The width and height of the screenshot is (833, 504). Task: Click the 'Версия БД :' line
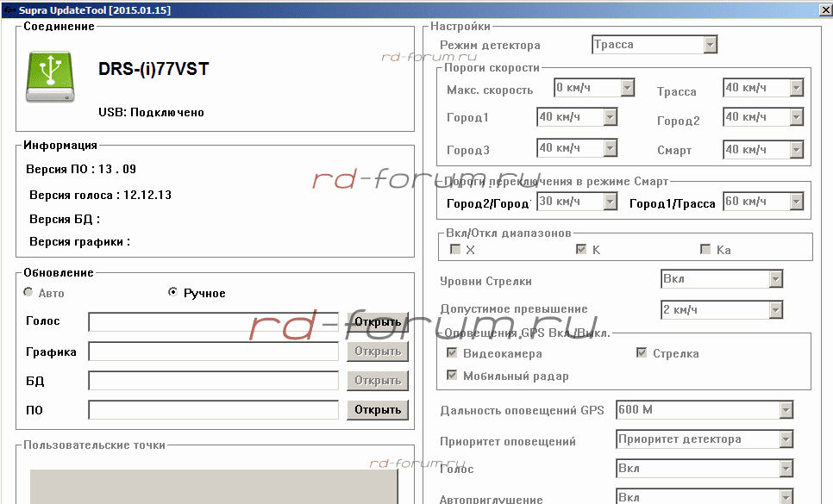coord(65,219)
